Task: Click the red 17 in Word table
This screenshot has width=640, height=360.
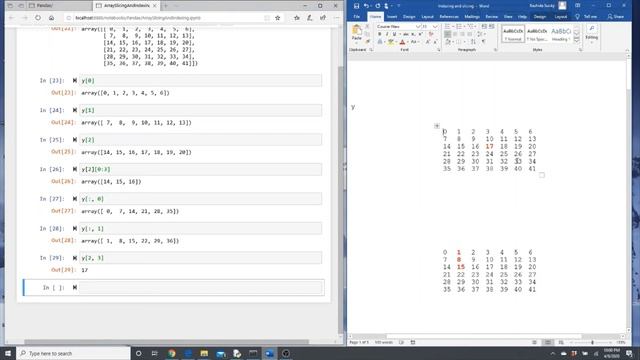Action: pyautogui.click(x=489, y=146)
